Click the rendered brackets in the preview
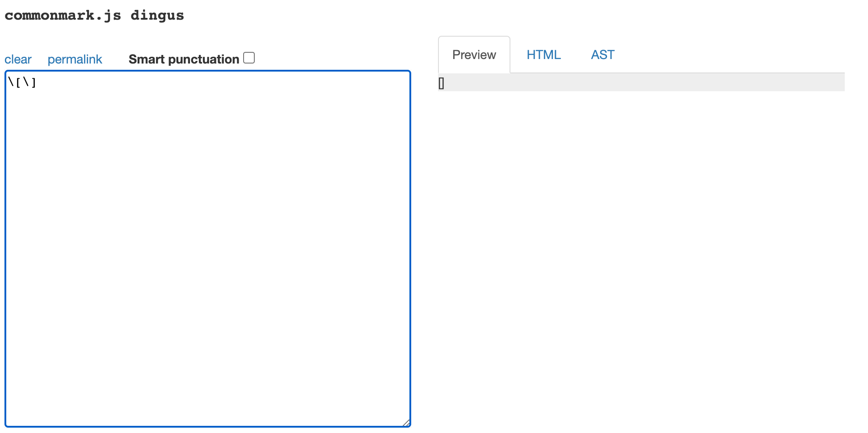 [x=441, y=84]
